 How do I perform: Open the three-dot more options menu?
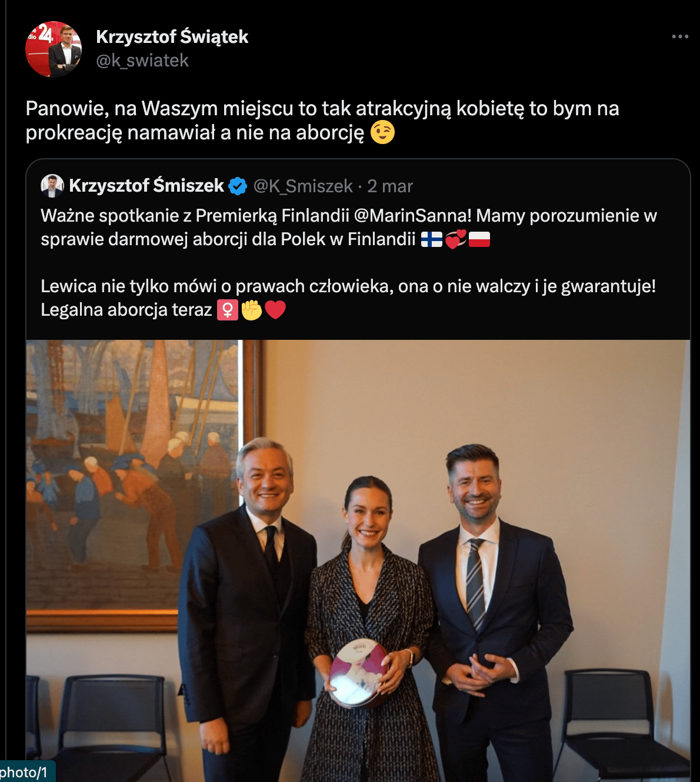(x=680, y=36)
